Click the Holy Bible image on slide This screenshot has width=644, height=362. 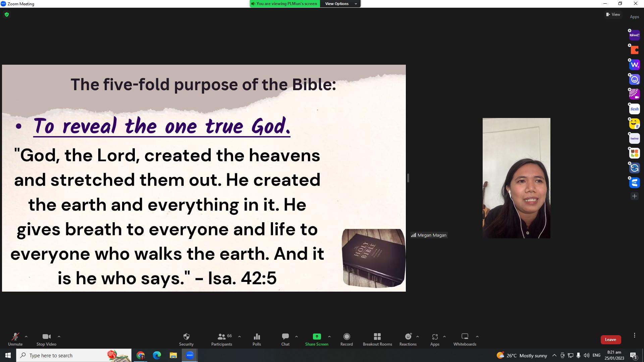click(373, 258)
